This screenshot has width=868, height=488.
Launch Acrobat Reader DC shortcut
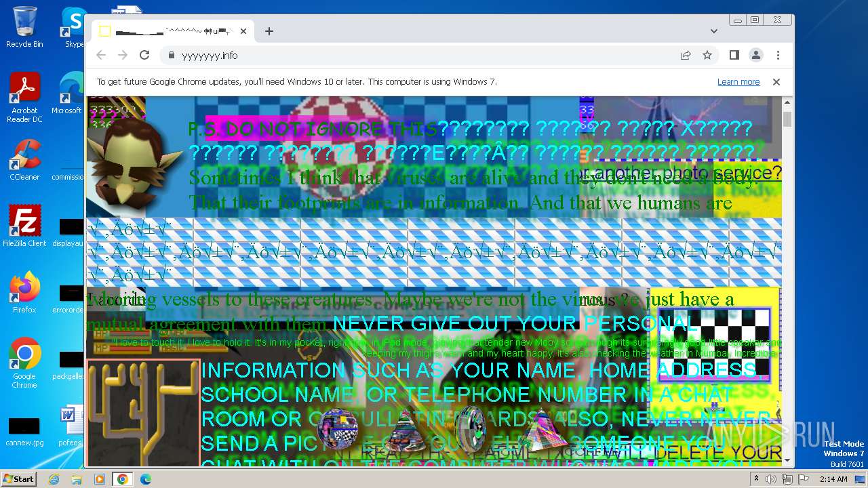[24, 98]
